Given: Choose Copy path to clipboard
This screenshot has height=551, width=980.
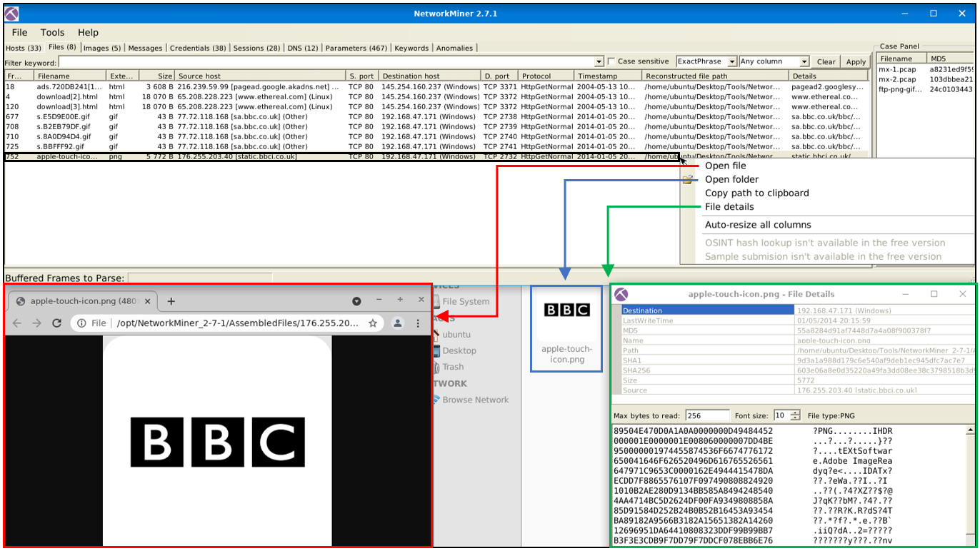Looking at the screenshot, I should (x=756, y=193).
